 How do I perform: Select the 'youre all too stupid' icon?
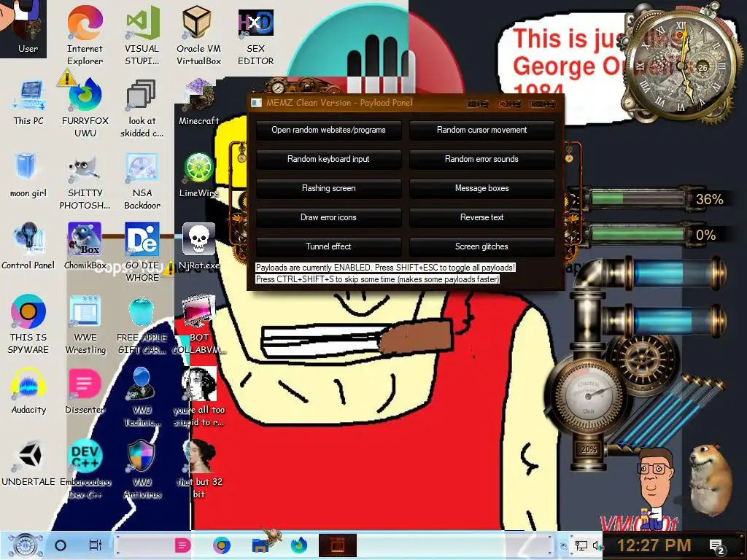point(198,396)
